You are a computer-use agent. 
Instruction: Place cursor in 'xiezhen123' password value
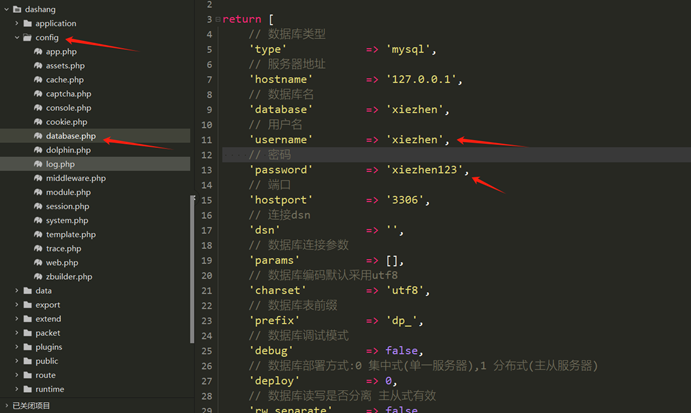pos(426,170)
